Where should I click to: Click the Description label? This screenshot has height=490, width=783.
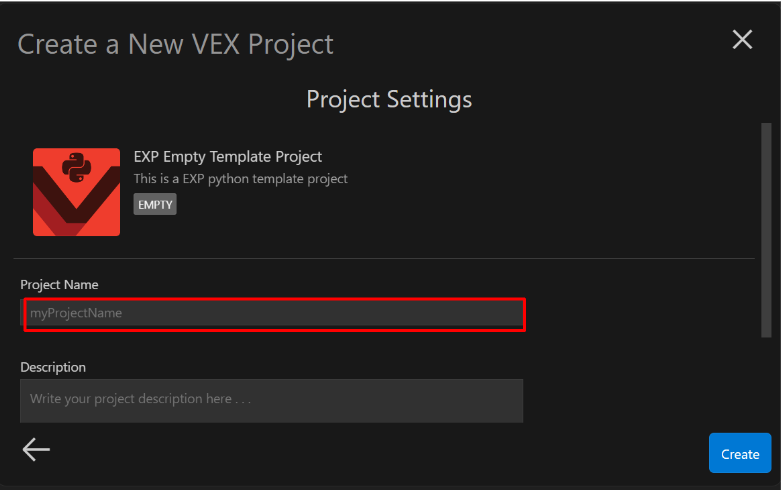point(53,367)
